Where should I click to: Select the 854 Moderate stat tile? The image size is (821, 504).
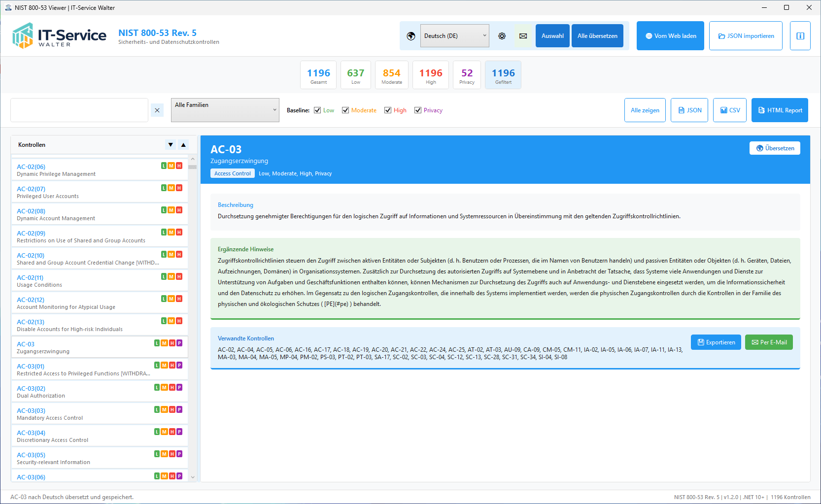[391, 75]
